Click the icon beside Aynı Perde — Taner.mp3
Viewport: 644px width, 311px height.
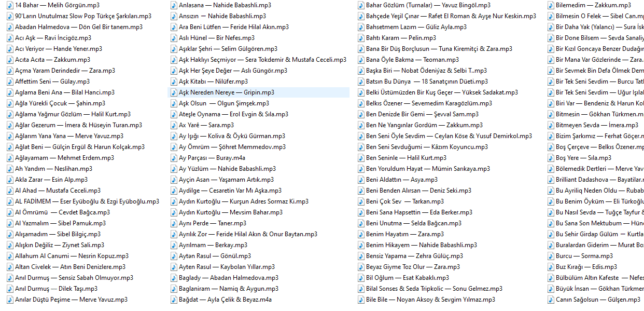174,223
